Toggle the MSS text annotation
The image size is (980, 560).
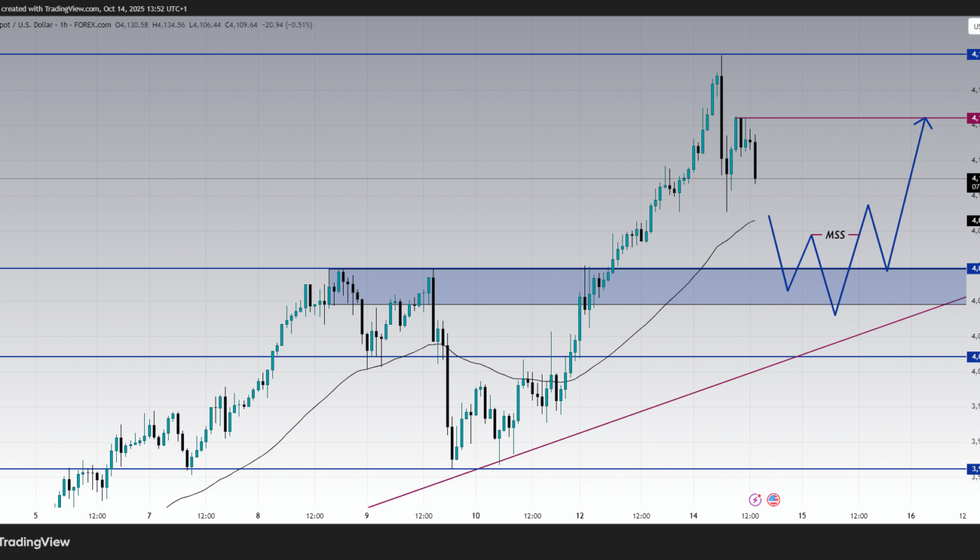pyautogui.click(x=835, y=235)
